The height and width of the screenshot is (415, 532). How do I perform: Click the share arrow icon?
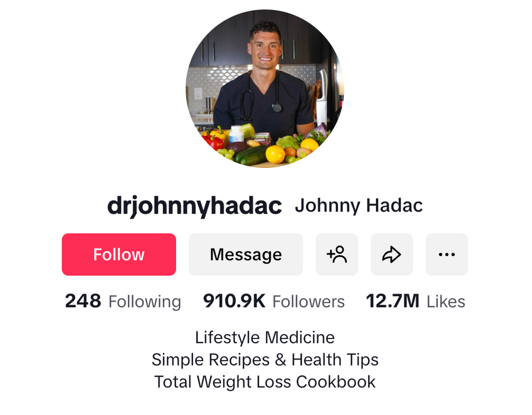click(x=392, y=255)
